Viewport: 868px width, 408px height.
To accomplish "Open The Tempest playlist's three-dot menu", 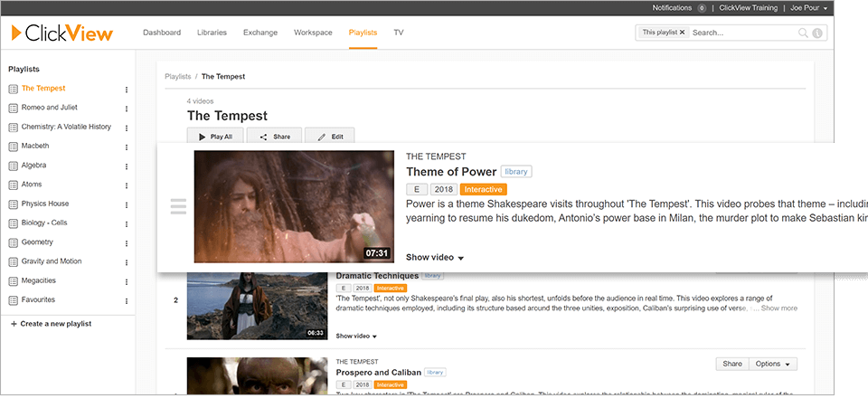I will (127, 90).
